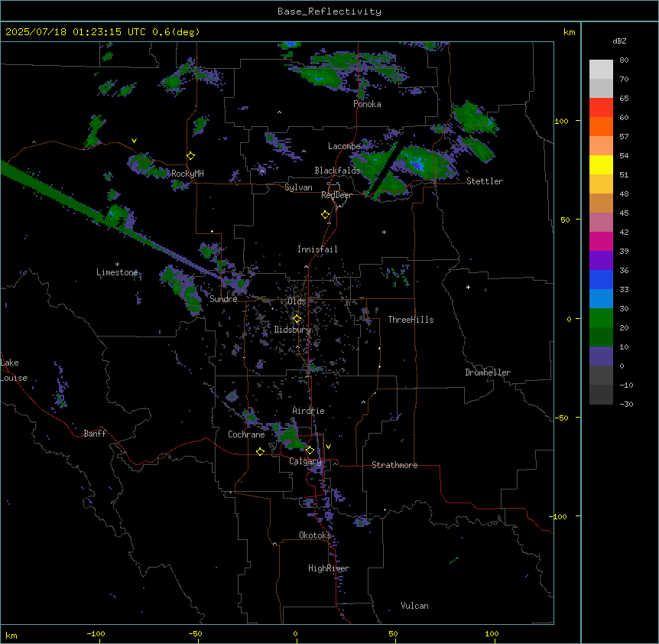This screenshot has width=659, height=644.
Task: Click the yellow diamond marker below Olds
Action: point(297,319)
